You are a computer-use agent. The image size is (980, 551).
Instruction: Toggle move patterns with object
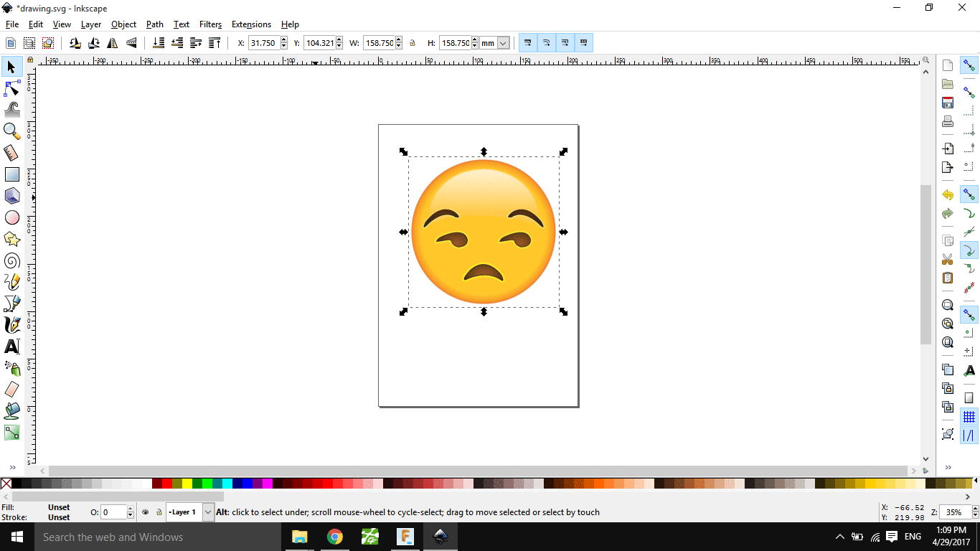tap(583, 43)
